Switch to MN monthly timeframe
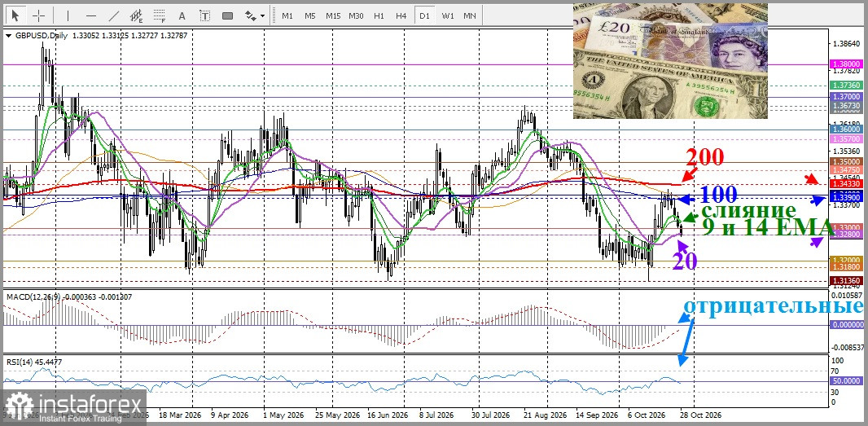Screen dimensions: 868x426 [x=470, y=15]
